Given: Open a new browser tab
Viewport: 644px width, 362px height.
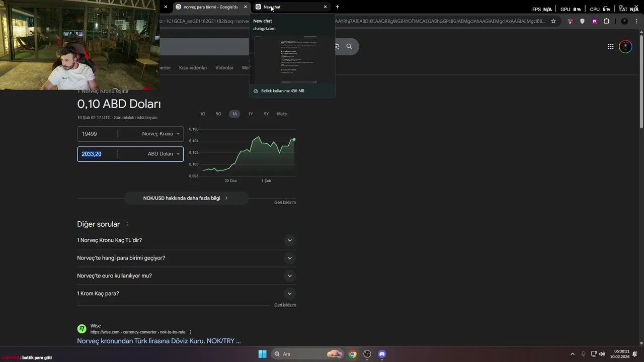Looking at the screenshot, I should click(x=337, y=7).
